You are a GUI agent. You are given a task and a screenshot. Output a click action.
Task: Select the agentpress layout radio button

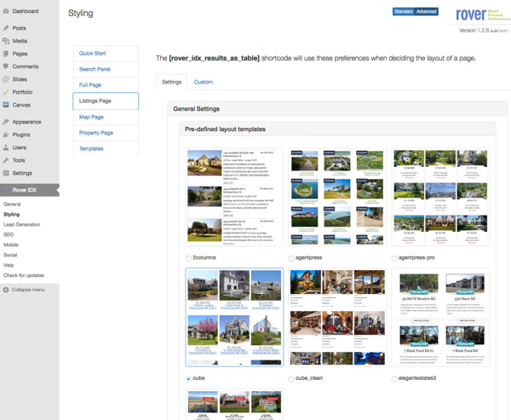coord(291,258)
